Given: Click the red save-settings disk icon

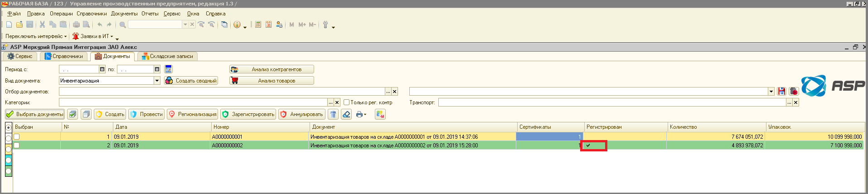Looking at the screenshot, I should tap(781, 91).
